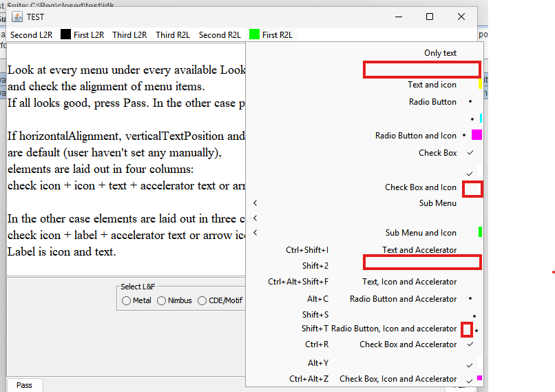Select the Metal look and feel radio button
This screenshot has width=555, height=392.
[127, 300]
